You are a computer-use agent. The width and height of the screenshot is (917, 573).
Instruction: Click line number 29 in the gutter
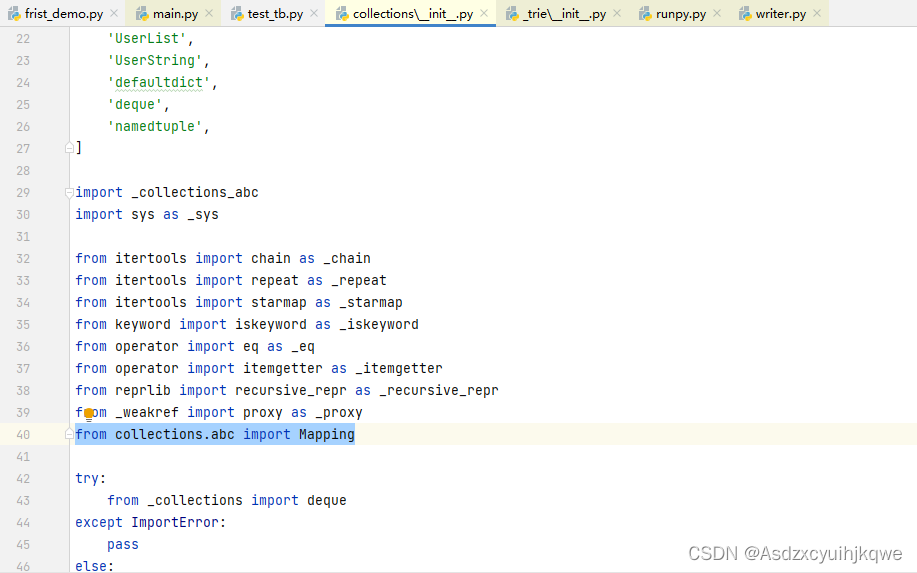pyautogui.click(x=23, y=193)
